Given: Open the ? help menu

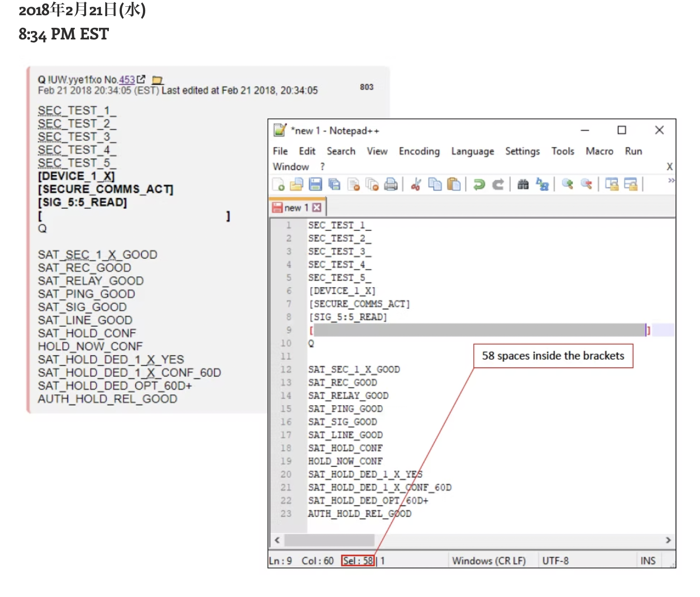Looking at the screenshot, I should (322, 167).
